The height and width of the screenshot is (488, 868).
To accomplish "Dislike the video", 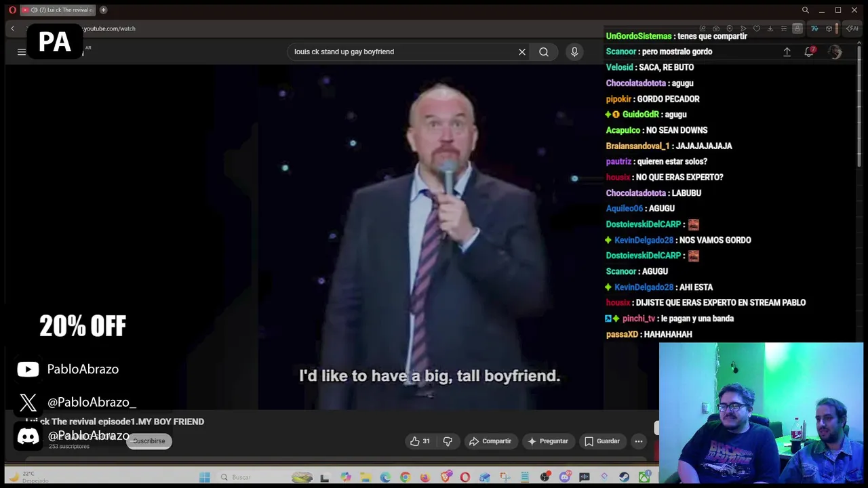I will click(448, 441).
